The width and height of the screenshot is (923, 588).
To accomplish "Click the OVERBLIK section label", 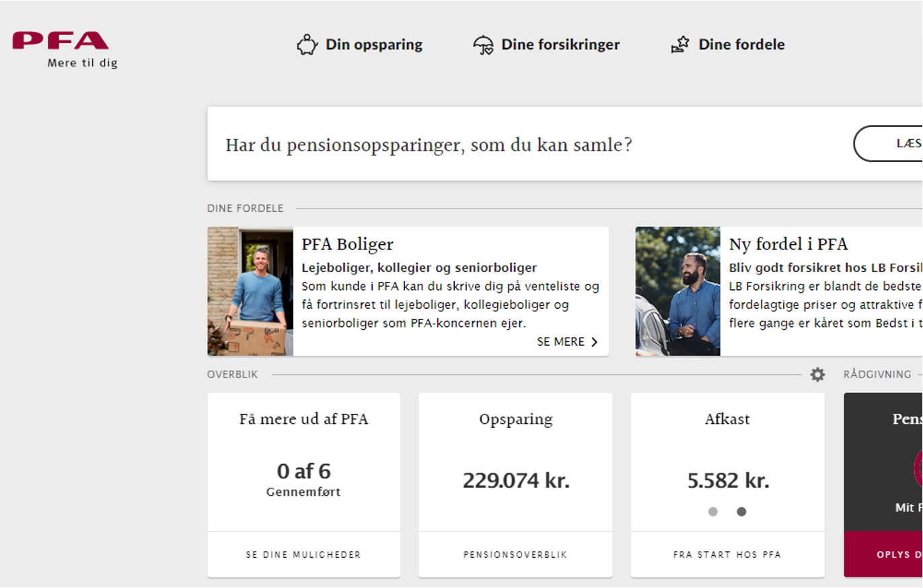I will tap(233, 375).
